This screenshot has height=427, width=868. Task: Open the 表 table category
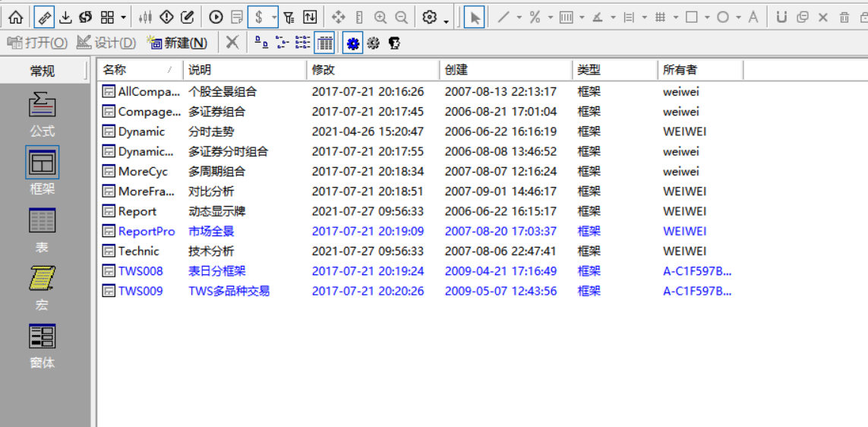pyautogui.click(x=43, y=230)
